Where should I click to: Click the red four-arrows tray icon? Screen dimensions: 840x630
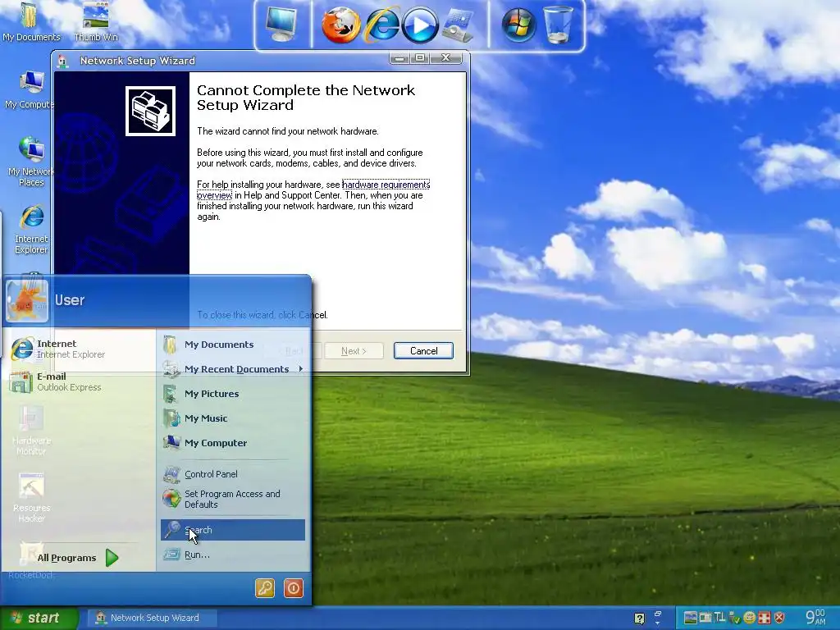click(x=765, y=618)
